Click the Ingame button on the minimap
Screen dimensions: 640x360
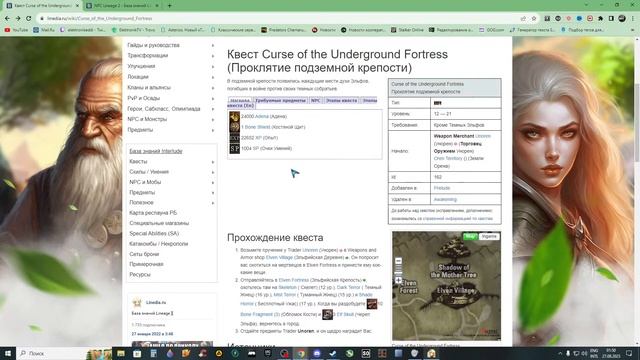489,236
